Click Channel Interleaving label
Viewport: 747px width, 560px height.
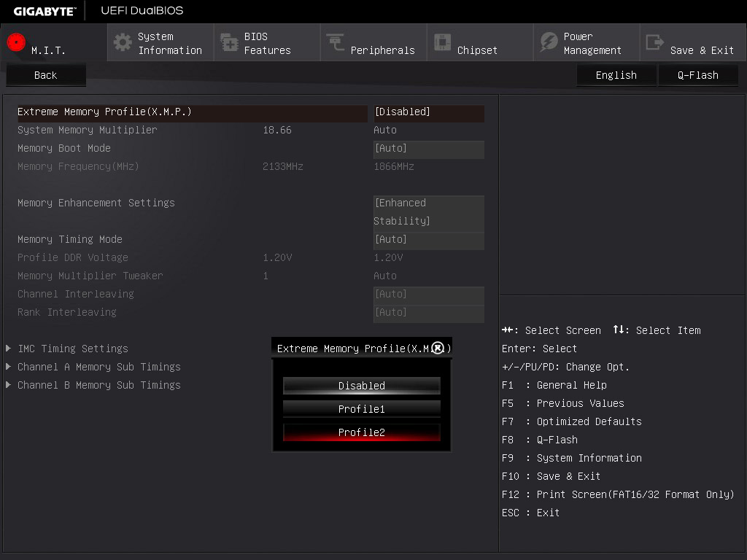76,294
